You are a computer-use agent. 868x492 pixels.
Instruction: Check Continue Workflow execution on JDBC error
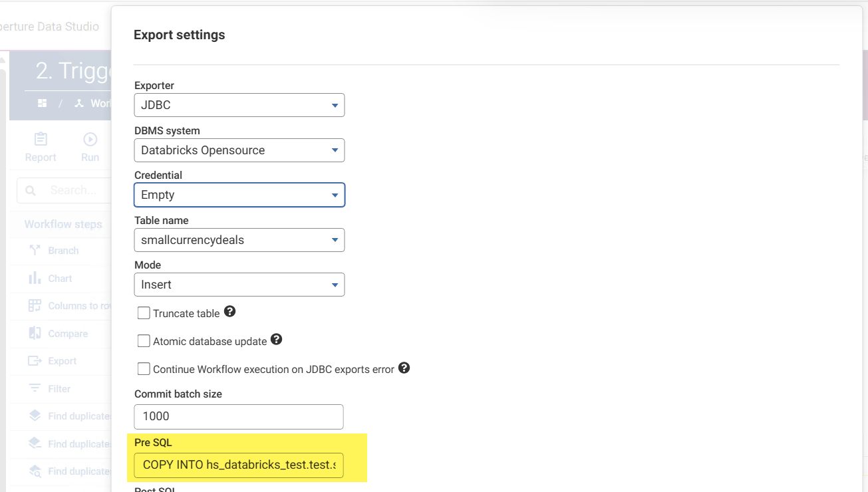(x=144, y=369)
